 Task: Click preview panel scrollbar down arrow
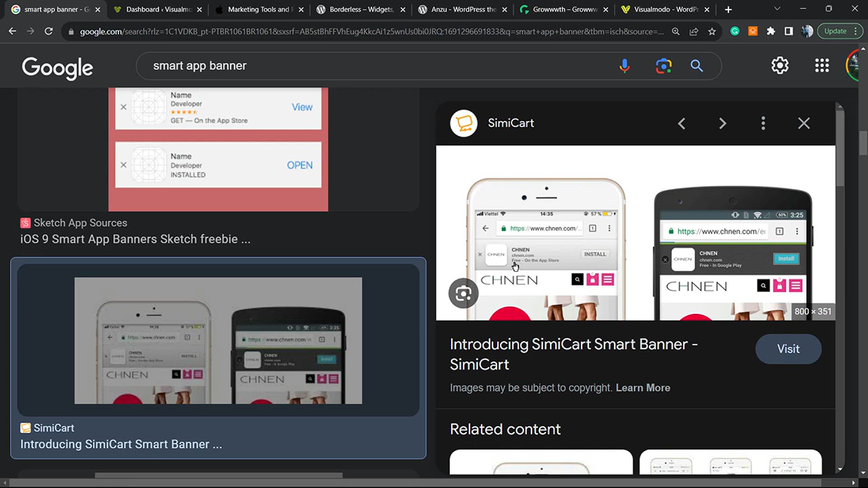[x=840, y=469]
